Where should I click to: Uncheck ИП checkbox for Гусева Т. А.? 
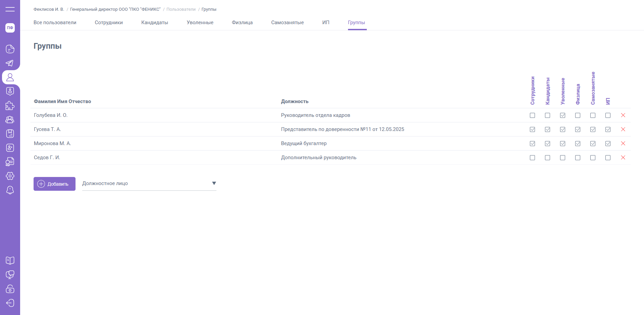pos(608,129)
